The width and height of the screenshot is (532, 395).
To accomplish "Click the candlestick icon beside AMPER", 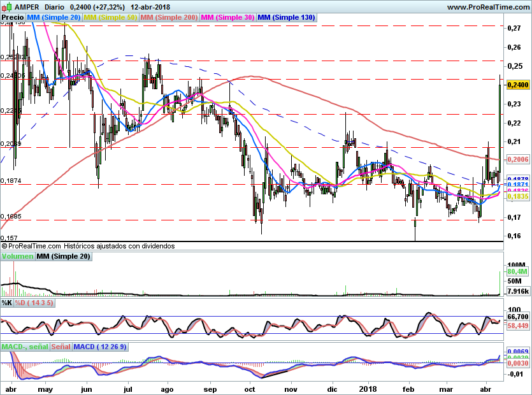I will pos(6,7).
